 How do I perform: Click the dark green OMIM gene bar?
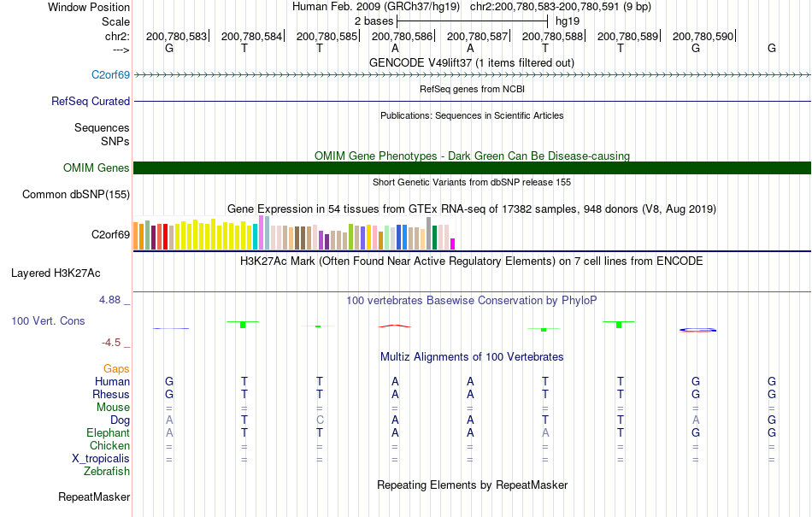click(x=472, y=167)
